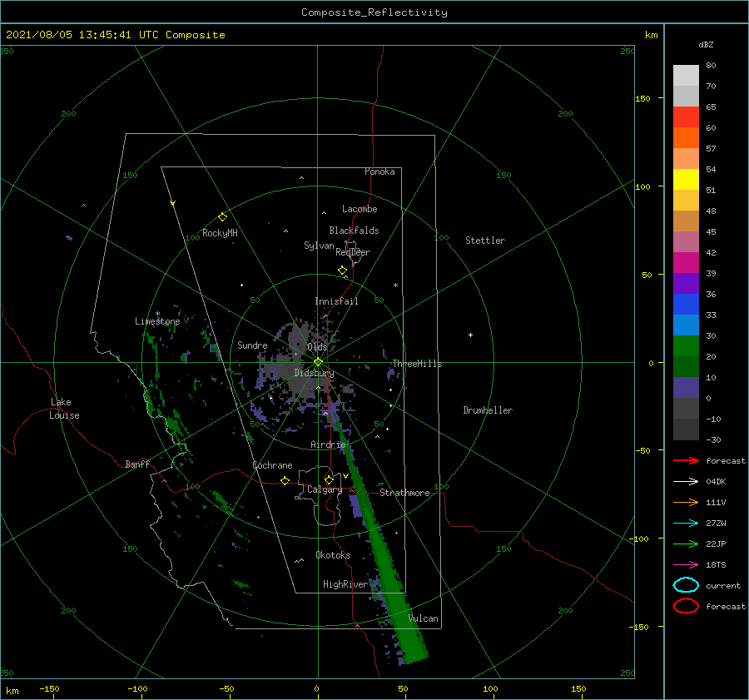Click asterisk marker east of Innisfail
This screenshot has height=700, width=749.
point(395,285)
